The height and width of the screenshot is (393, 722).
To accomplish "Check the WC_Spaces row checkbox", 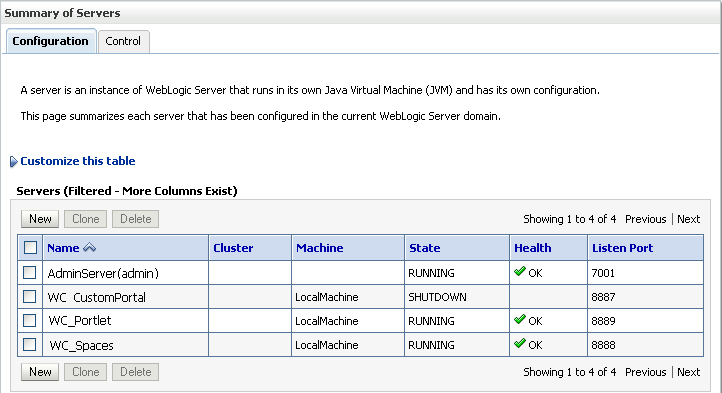I will pos(29,344).
